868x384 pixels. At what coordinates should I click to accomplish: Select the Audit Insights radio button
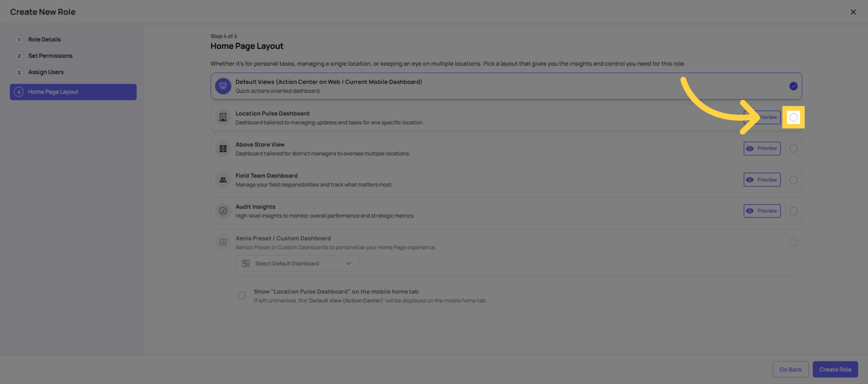pos(793,211)
